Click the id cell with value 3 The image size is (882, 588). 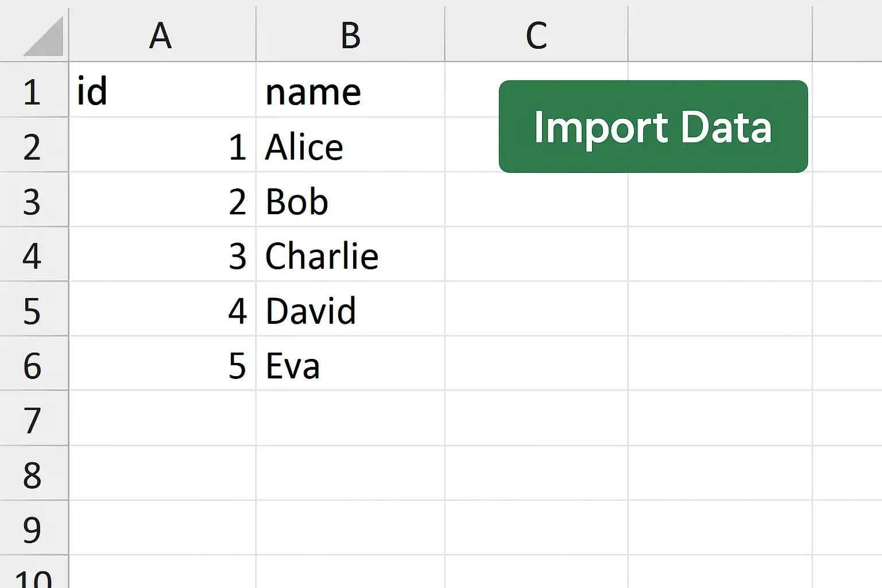point(162,254)
